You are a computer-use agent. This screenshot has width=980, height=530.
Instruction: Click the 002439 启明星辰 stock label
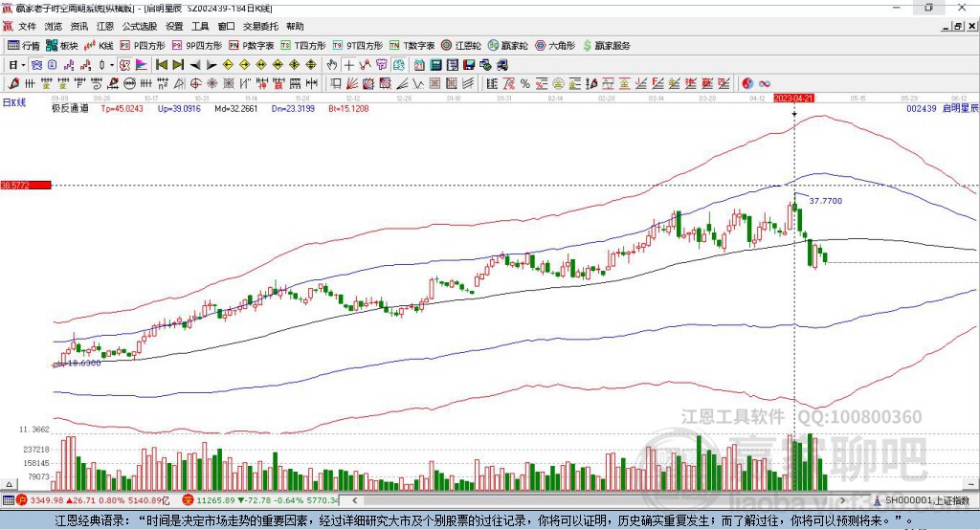(943, 109)
